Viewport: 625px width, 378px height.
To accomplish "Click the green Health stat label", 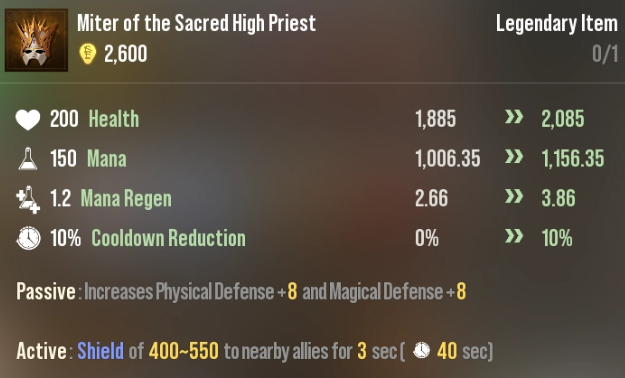I will [114, 119].
